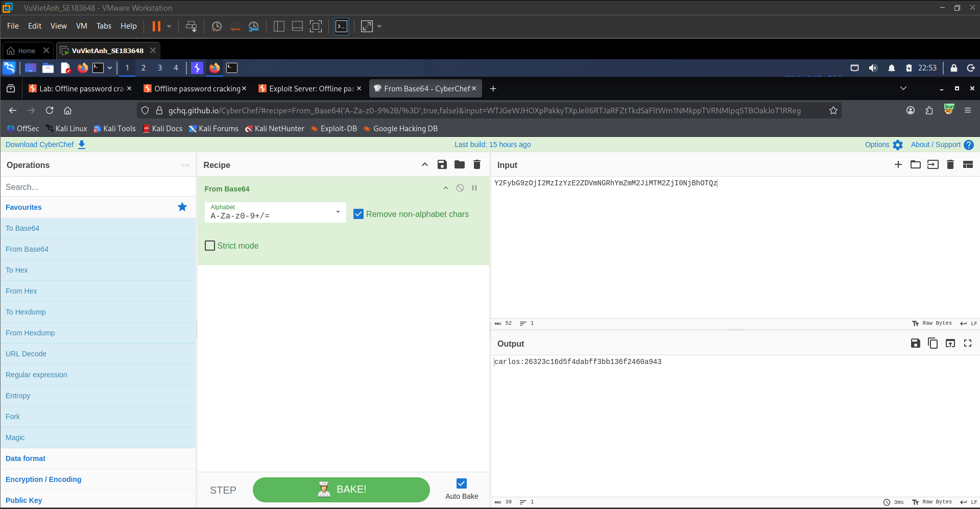Open the Options settings link
This screenshot has width=980, height=509.
pos(884,144)
